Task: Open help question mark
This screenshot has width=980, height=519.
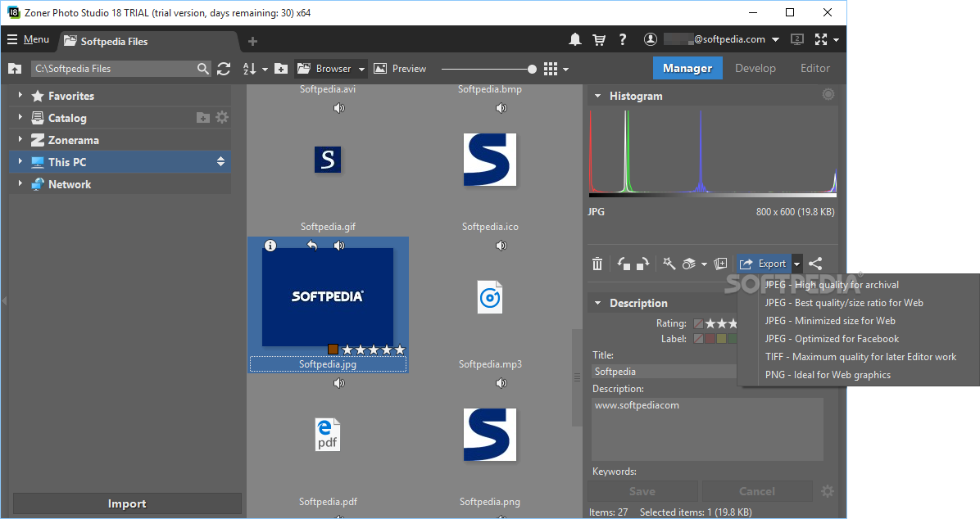Action: (623, 39)
